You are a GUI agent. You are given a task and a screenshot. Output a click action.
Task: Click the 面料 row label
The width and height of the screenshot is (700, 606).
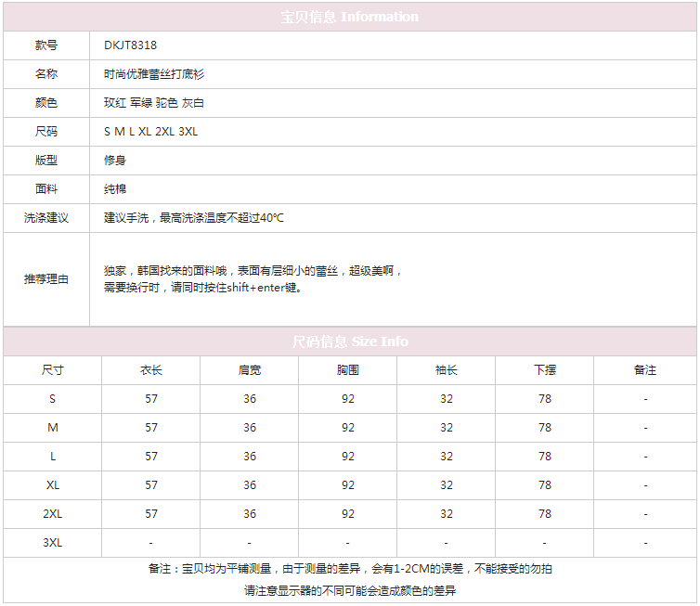(46, 189)
